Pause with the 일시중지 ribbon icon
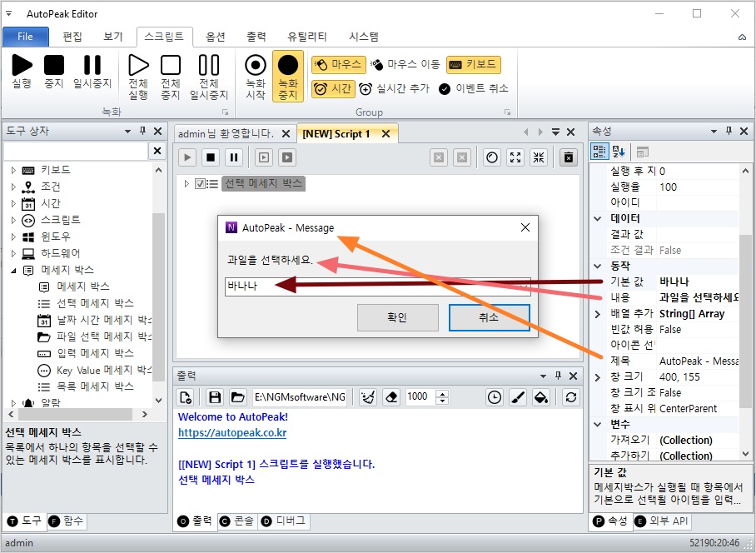This screenshot has height=553, width=756. pyautogui.click(x=92, y=72)
